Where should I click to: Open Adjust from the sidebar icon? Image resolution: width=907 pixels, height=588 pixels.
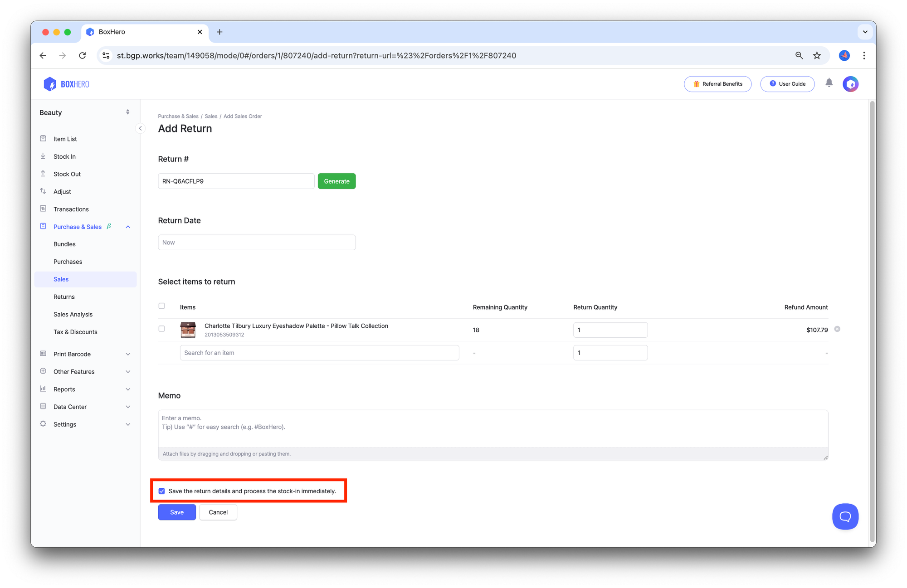pos(43,191)
